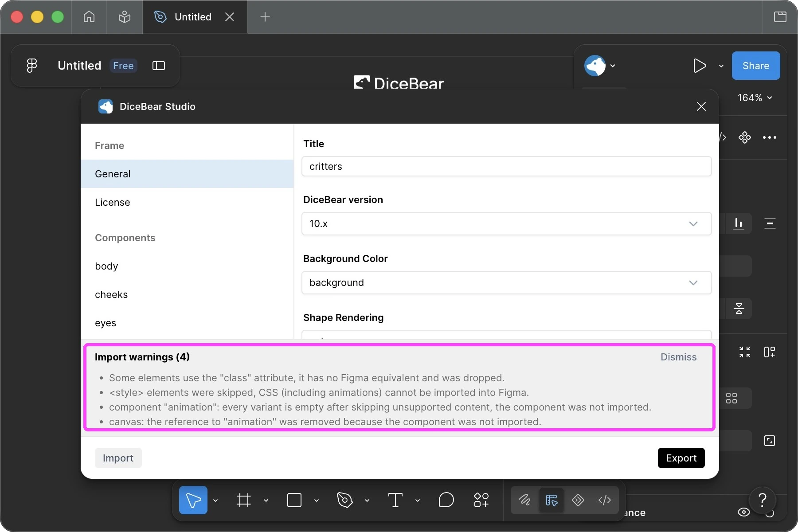Open the Frame tool options chevron

point(266,501)
